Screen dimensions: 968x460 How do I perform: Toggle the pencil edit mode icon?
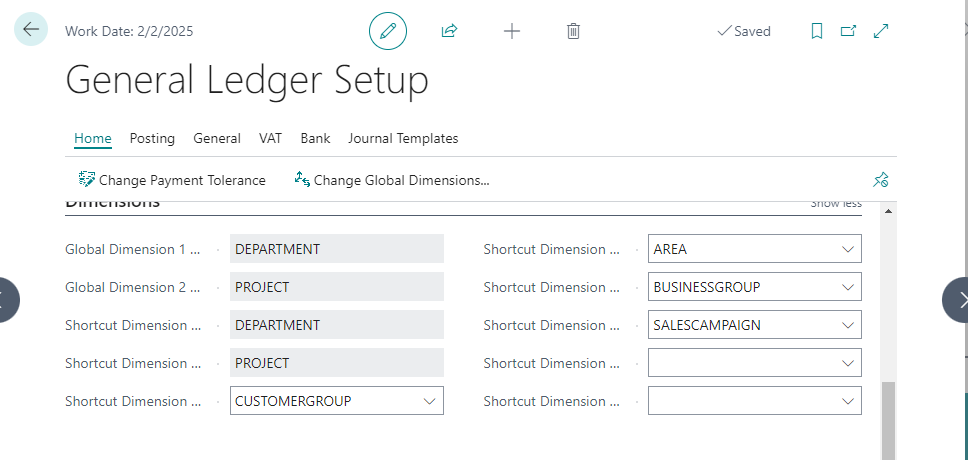[388, 31]
